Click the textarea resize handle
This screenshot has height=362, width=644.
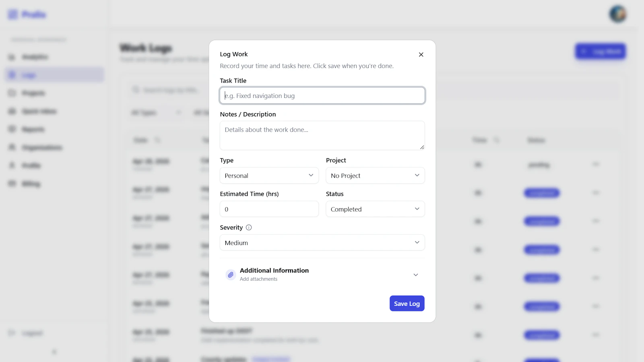tap(422, 147)
